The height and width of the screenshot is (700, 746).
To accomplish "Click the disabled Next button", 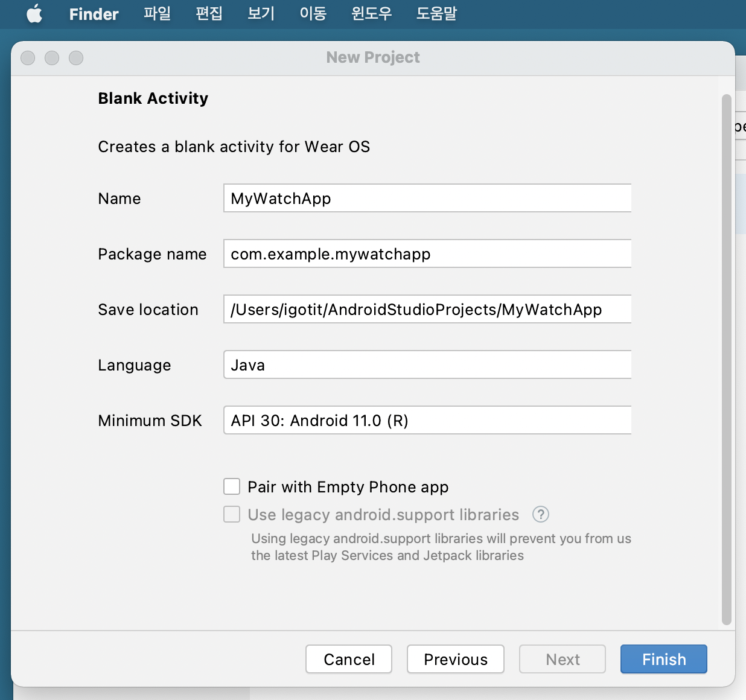I will pyautogui.click(x=563, y=659).
